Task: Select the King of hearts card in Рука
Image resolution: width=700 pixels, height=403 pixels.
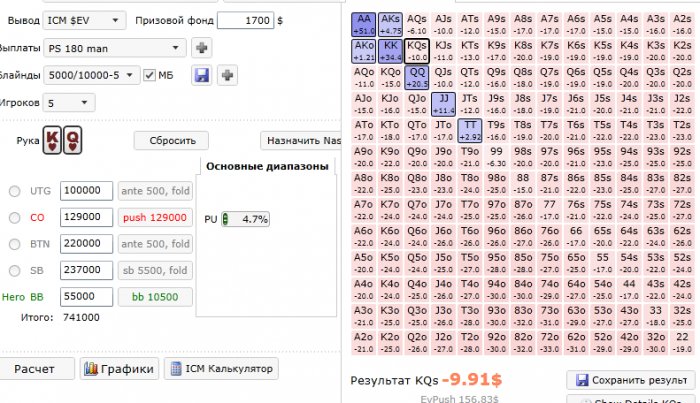Action: (x=52, y=140)
